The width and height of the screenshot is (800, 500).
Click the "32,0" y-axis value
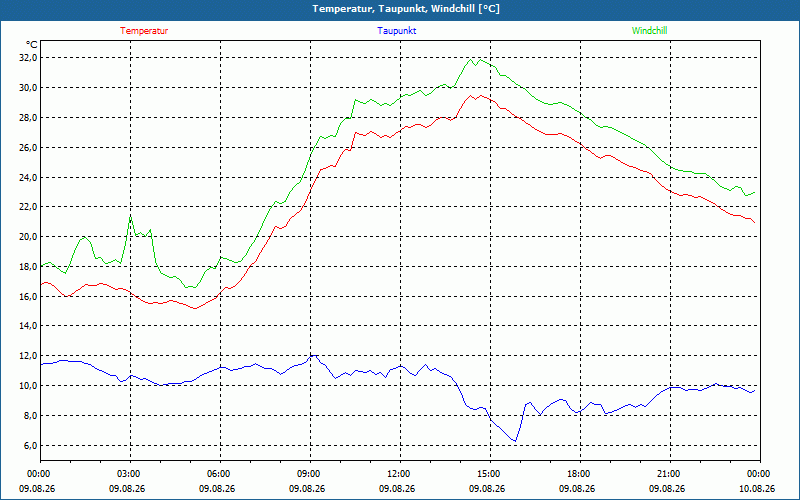point(29,58)
